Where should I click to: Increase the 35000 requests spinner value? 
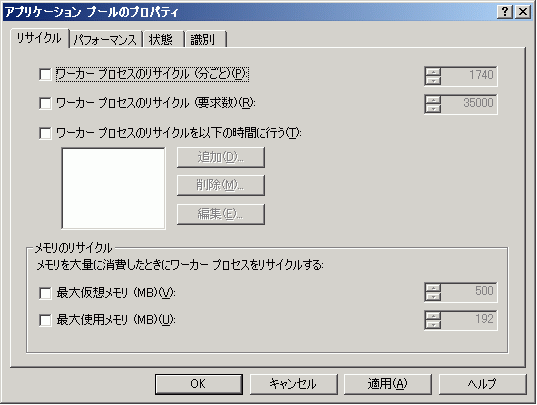pos(434,100)
